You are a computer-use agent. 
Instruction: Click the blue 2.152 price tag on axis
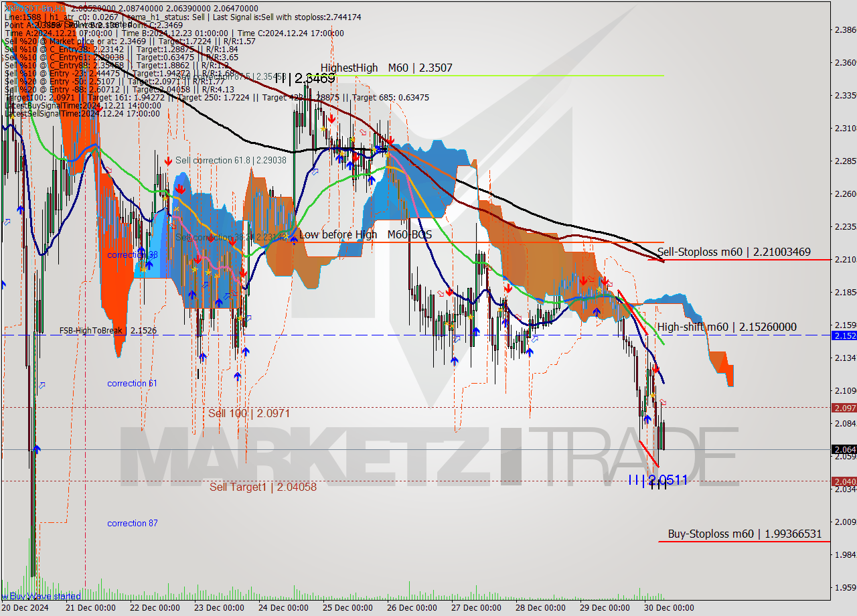(844, 335)
